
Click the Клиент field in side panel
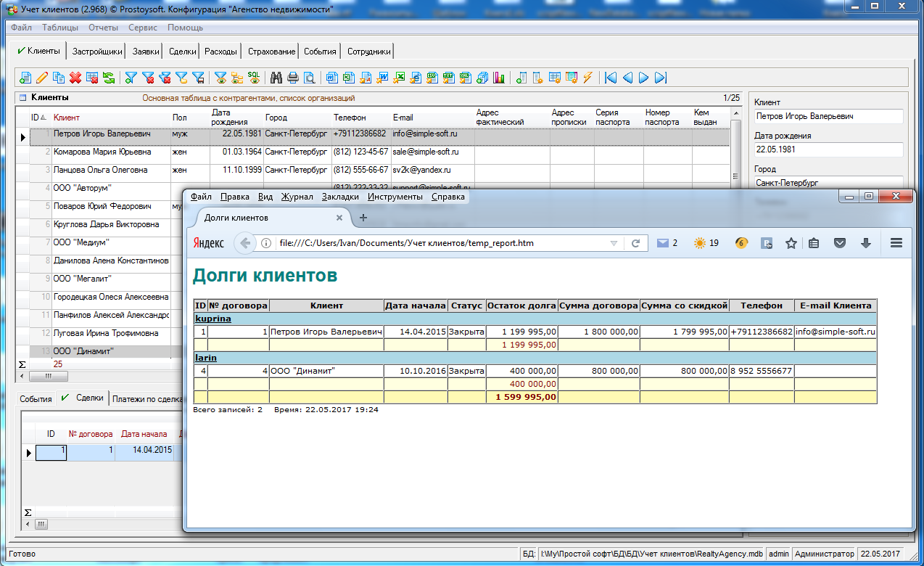click(829, 116)
